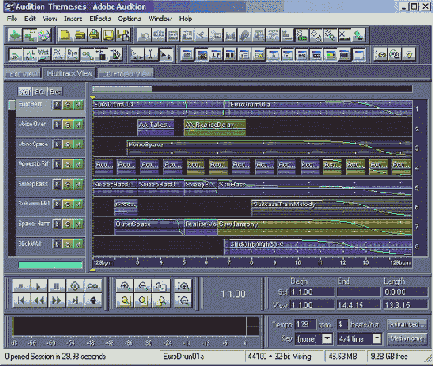Image resolution: width=433 pixels, height=366 pixels.
Task: Toggle Solo on the EuroDrum track
Action: (x=68, y=105)
